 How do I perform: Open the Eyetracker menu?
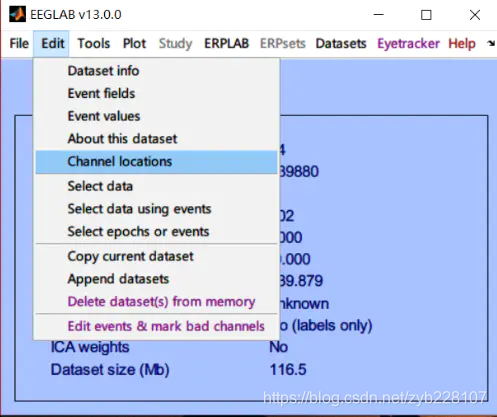pos(408,43)
